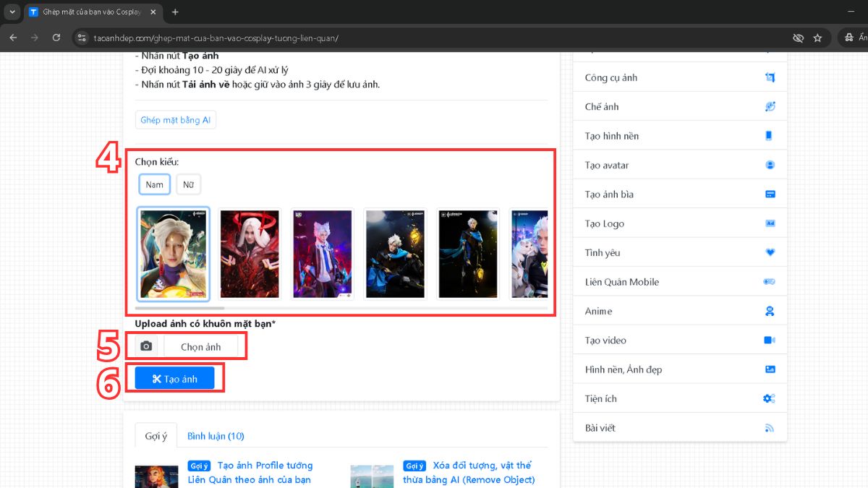Screen dimensions: 868x488
Task: Switch to the Bình luận (10) tab
Action: [216, 436]
